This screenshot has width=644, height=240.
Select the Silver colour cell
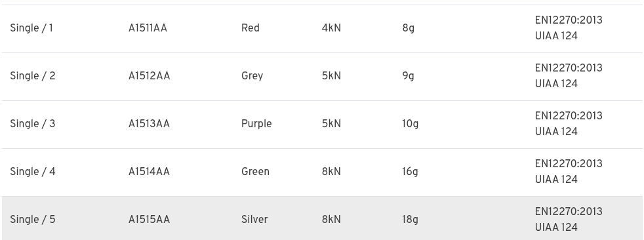(x=254, y=220)
